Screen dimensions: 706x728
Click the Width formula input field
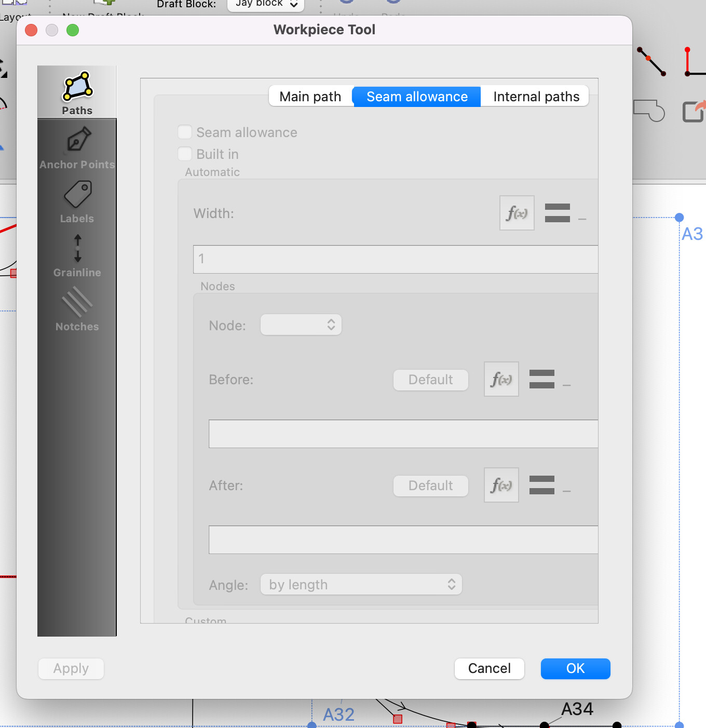pyautogui.click(x=395, y=259)
